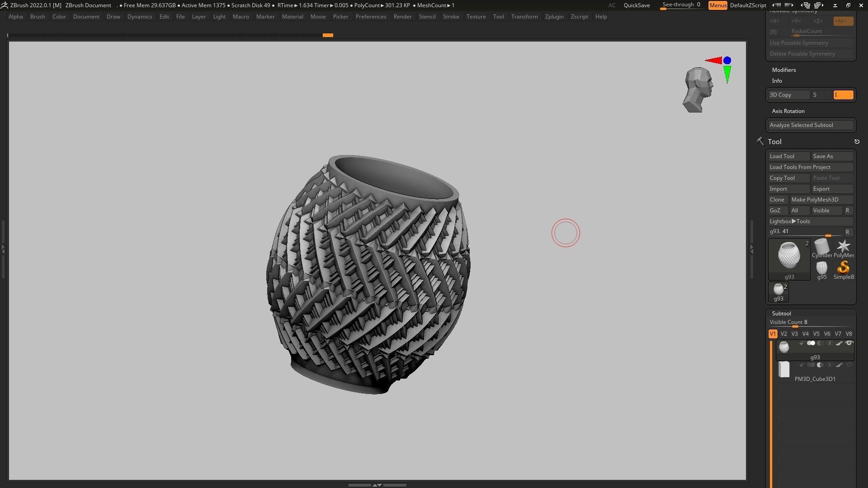The height and width of the screenshot is (488, 868).
Task: Click the g93 subtool mesh thumbnail
Action: click(x=784, y=347)
